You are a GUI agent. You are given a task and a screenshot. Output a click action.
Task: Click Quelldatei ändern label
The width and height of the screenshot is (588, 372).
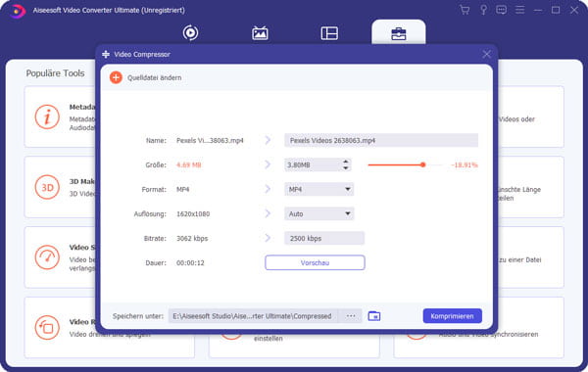(x=155, y=77)
